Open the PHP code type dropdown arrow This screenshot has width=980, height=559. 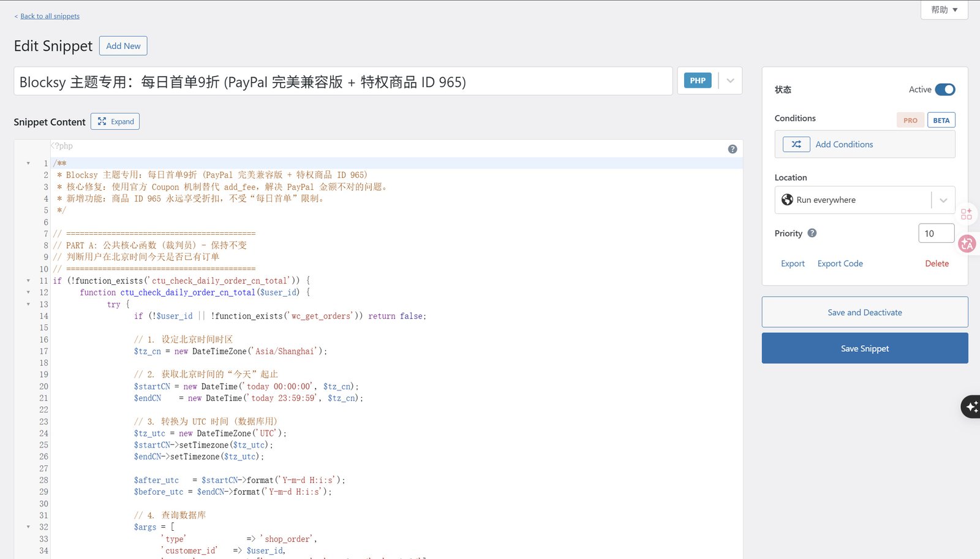tap(730, 81)
